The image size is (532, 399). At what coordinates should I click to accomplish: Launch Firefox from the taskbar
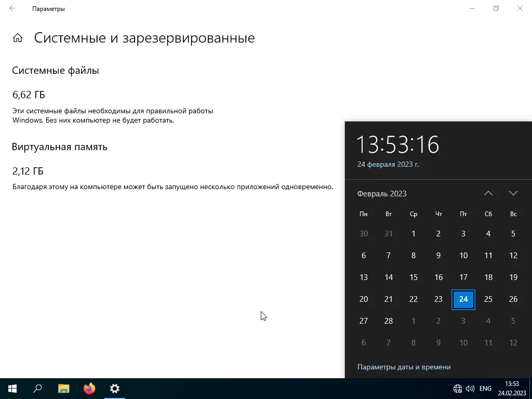pos(89,389)
